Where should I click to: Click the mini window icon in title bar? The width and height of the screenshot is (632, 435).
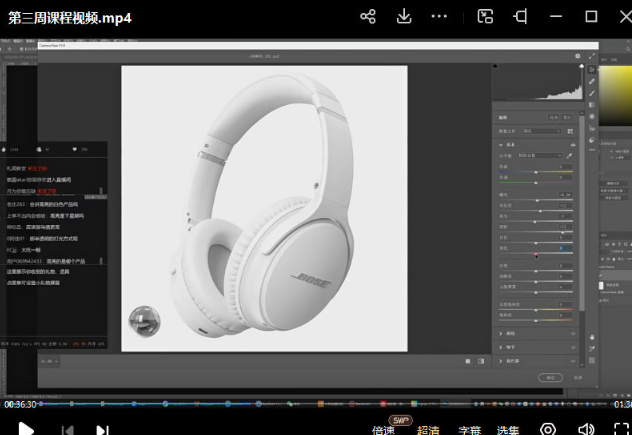coord(520,17)
